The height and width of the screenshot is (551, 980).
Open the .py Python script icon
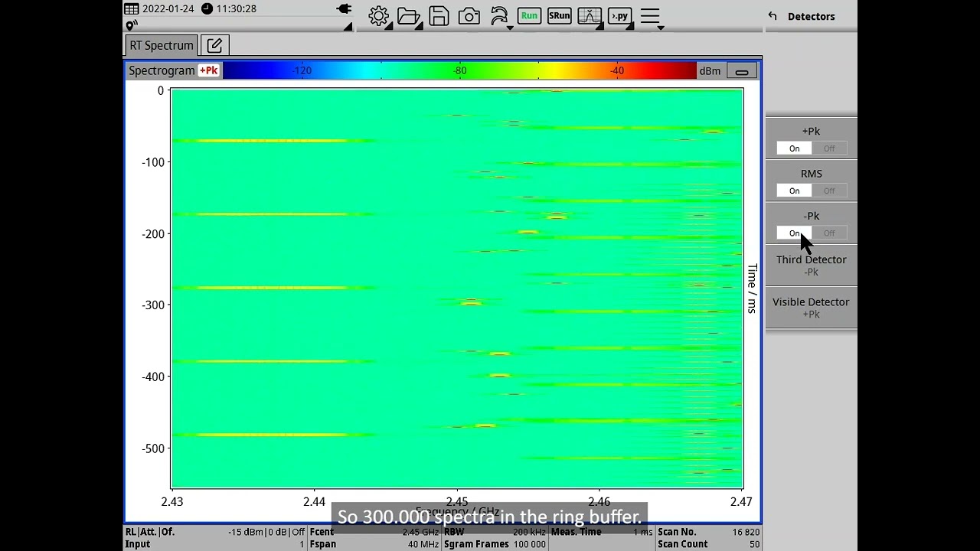(619, 16)
